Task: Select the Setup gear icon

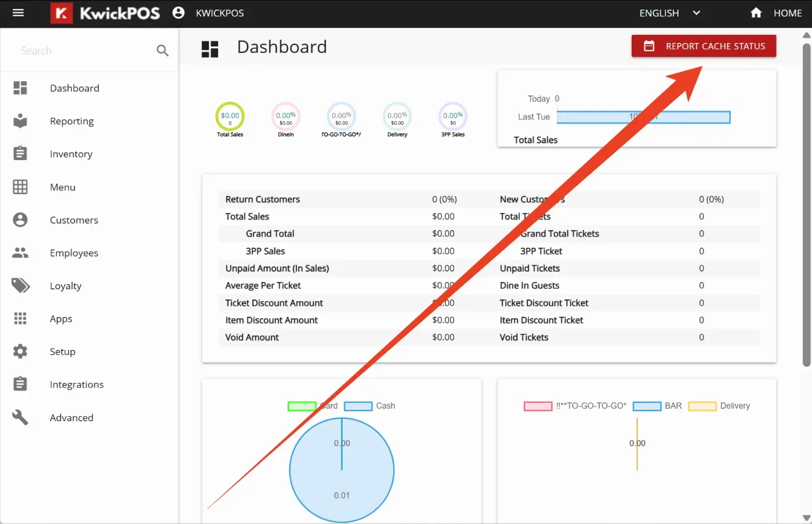Action: pyautogui.click(x=20, y=351)
